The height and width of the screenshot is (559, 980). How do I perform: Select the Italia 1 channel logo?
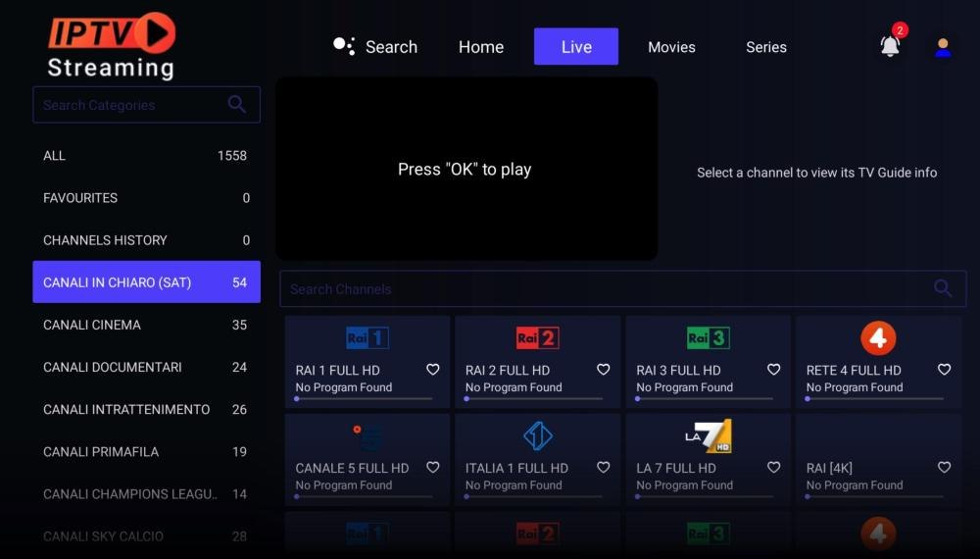coord(537,435)
